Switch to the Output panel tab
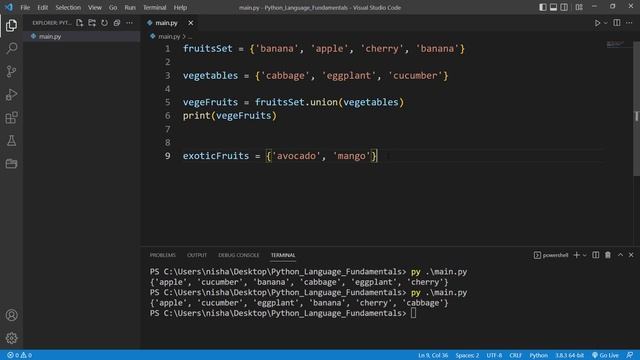 197,255
